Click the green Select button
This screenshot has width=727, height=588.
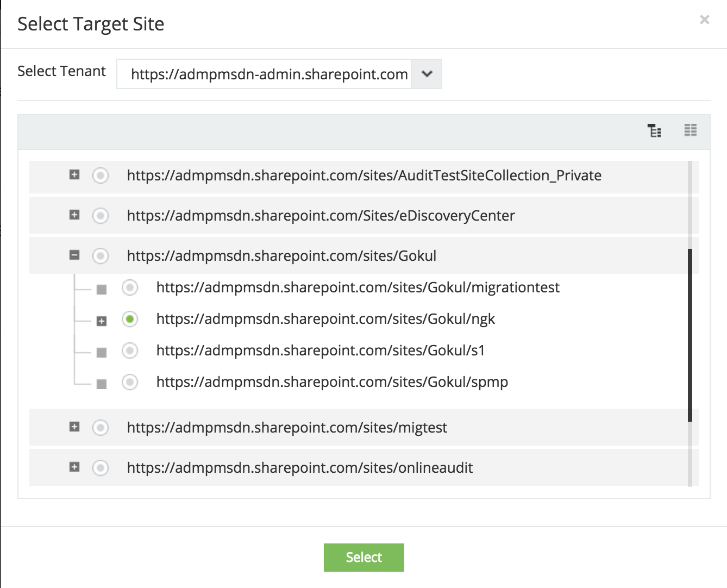click(364, 558)
